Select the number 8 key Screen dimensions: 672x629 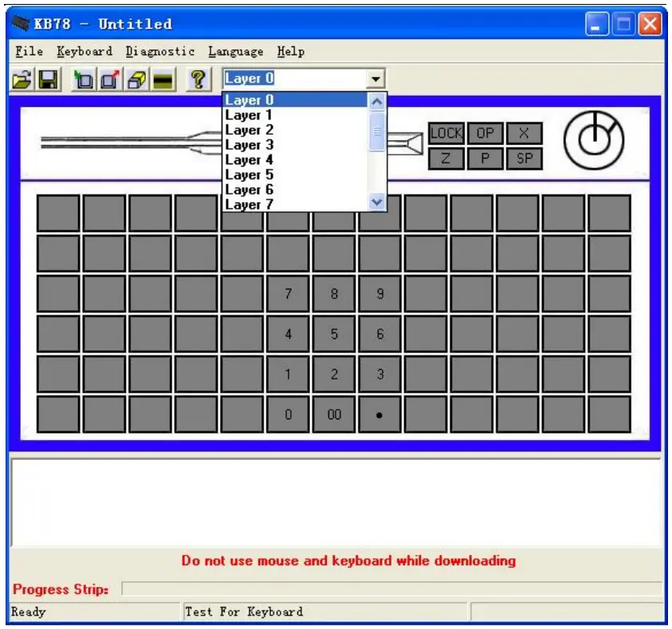point(334,293)
